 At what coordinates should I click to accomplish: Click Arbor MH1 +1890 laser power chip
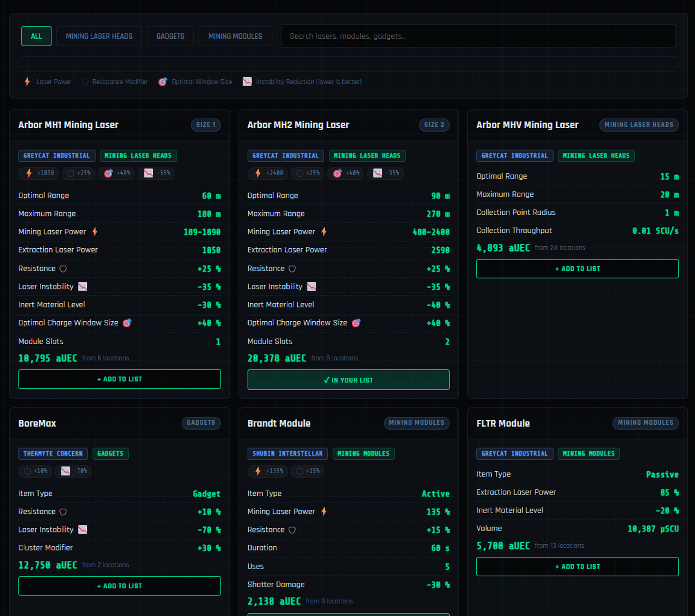tap(39, 173)
